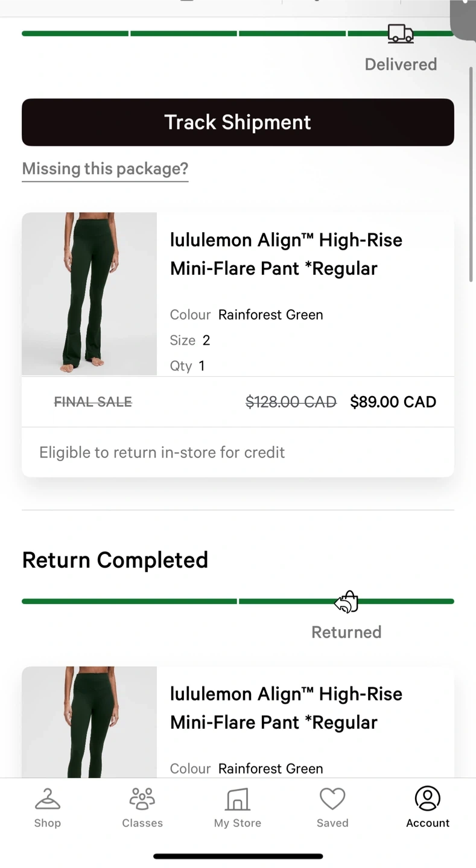Open the delivered Align Mini-Flare Pant title
The width and height of the screenshot is (476, 868).
286,254
